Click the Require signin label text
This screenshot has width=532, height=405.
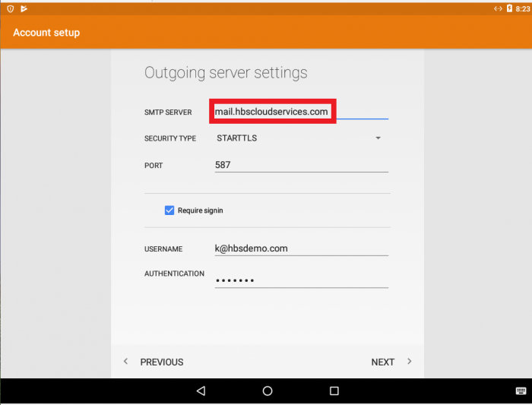(200, 210)
